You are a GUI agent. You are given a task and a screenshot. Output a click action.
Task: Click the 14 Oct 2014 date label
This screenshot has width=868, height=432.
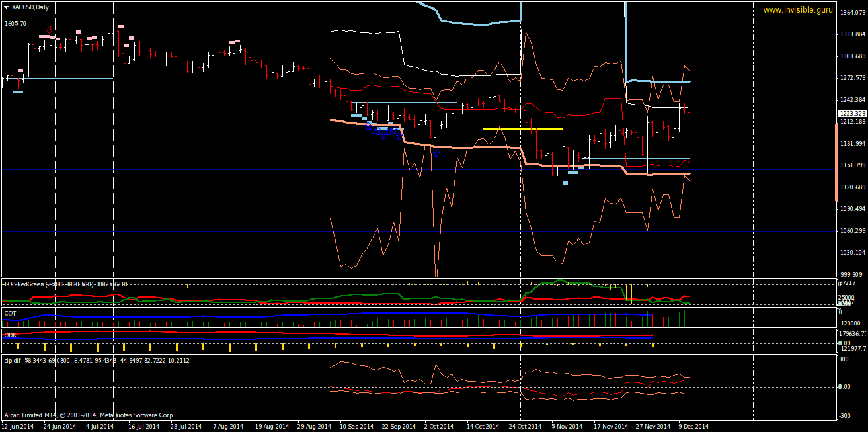point(482,427)
